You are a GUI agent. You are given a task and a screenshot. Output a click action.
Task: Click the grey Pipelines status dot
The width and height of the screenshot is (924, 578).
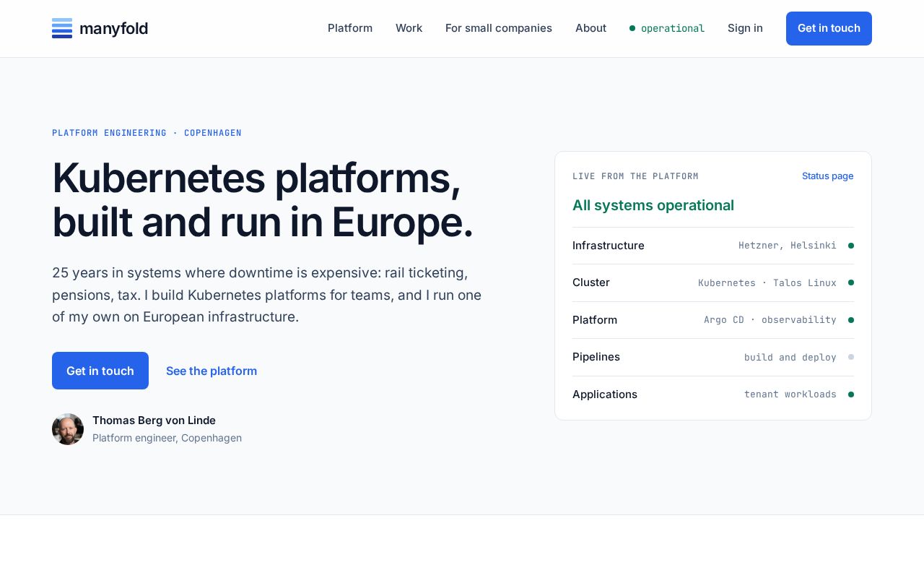[851, 357]
